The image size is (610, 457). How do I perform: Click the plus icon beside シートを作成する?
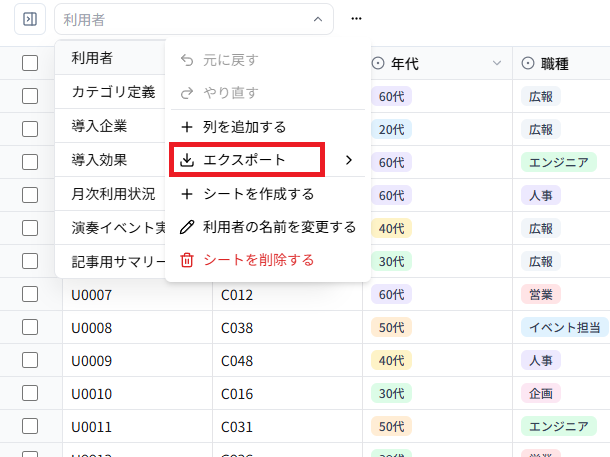pyautogui.click(x=187, y=194)
